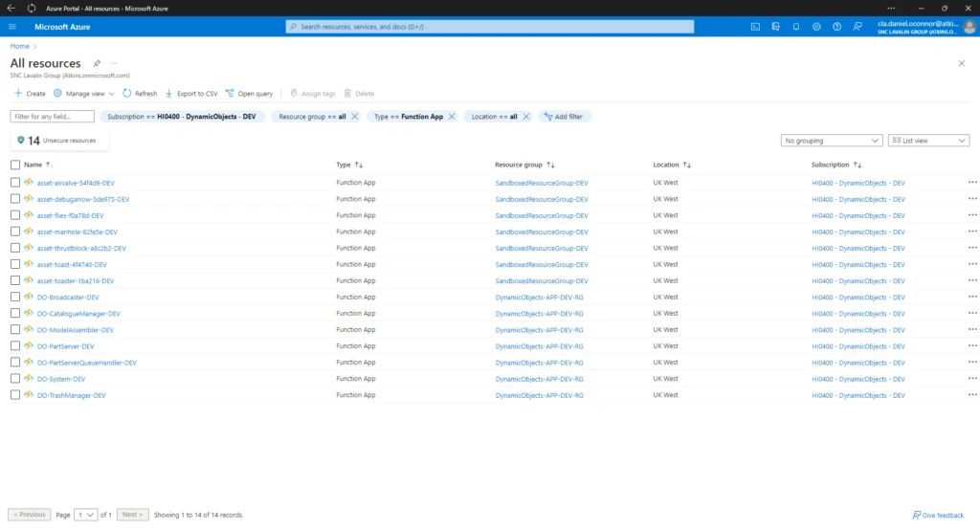Open portal settings gear icon
980x531 pixels.
(816, 27)
